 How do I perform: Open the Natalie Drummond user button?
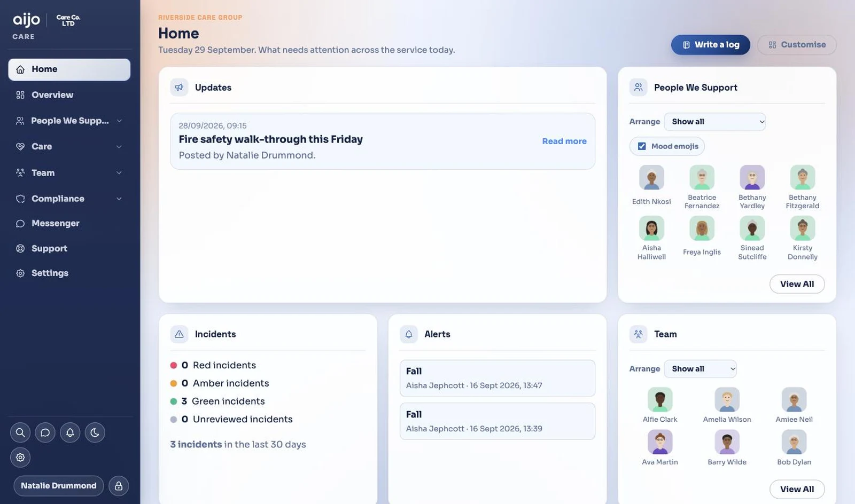tap(59, 486)
